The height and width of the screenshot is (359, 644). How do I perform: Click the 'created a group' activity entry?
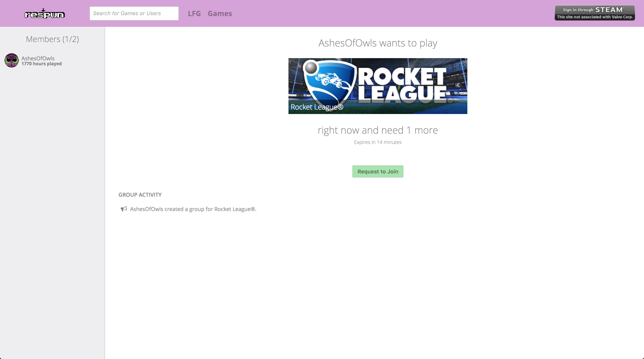(x=193, y=209)
